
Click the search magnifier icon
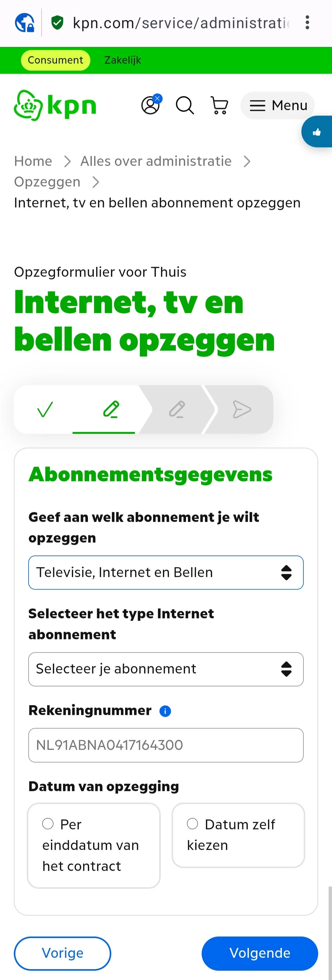(x=185, y=105)
